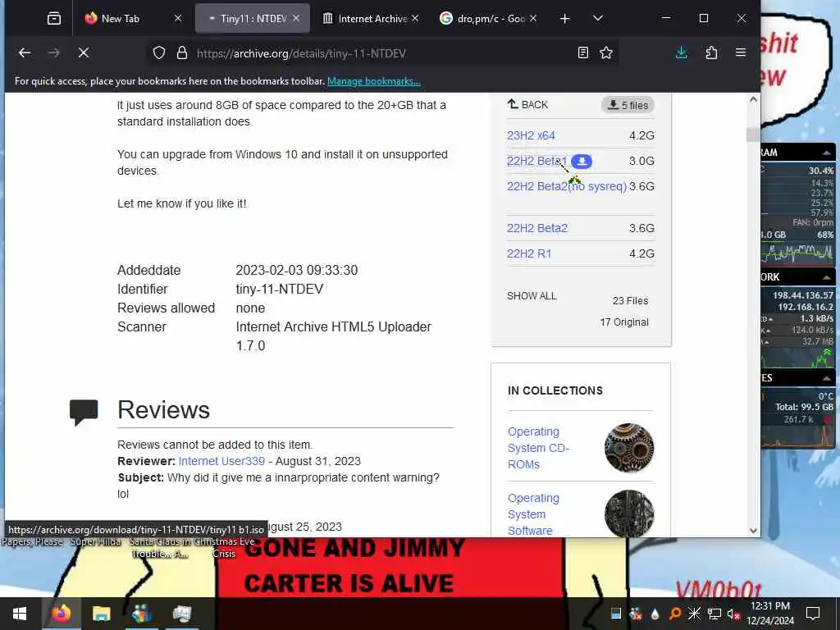Switch to New Tab tab
The height and width of the screenshot is (630, 840).
point(134,19)
